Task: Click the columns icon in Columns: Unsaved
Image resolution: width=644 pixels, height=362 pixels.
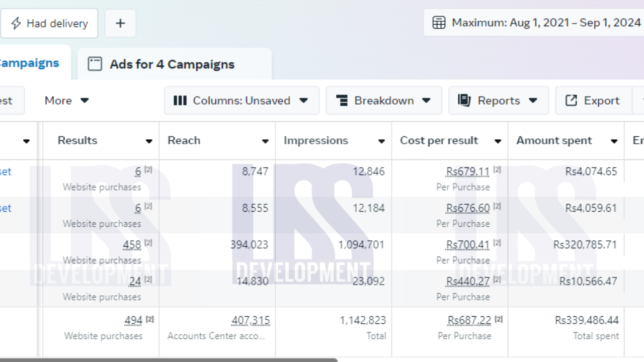Action: pos(180,101)
